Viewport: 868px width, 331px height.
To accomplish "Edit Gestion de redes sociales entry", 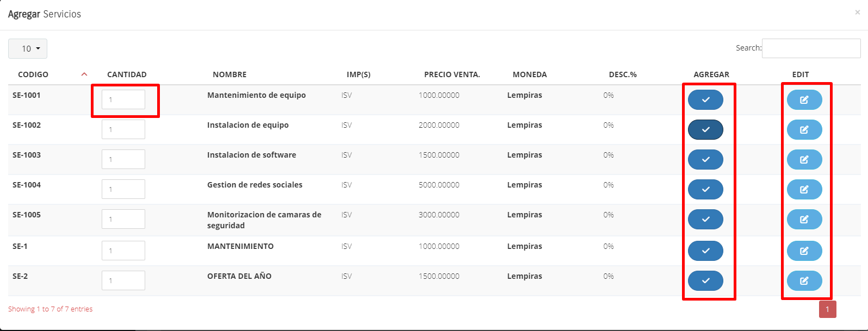I will (x=804, y=190).
